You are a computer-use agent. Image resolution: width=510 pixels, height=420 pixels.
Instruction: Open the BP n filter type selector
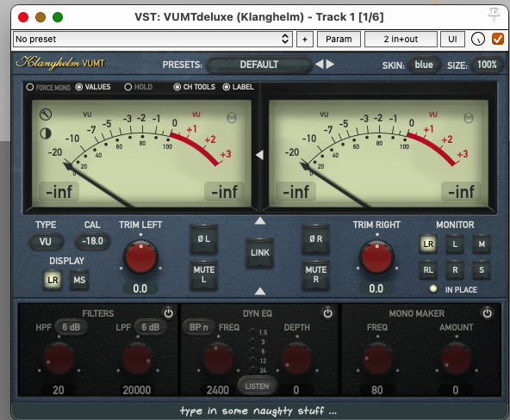198,327
